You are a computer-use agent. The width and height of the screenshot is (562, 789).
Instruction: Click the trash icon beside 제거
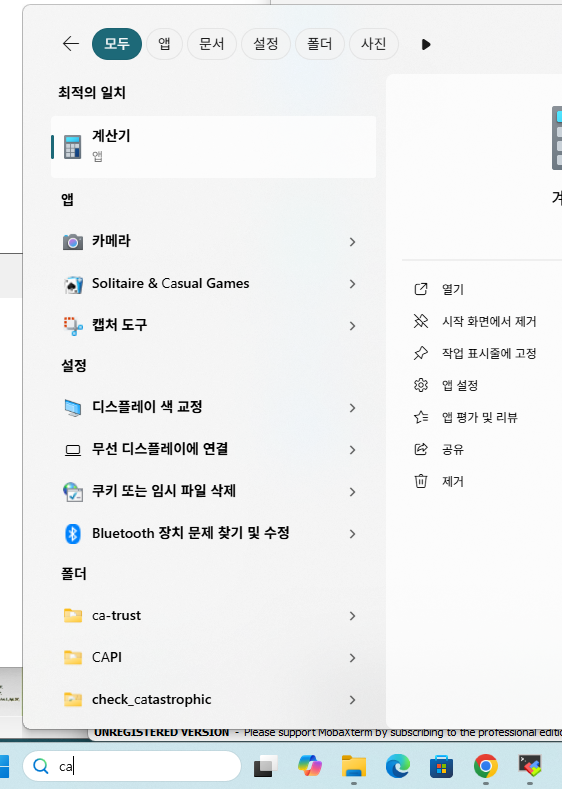421,481
